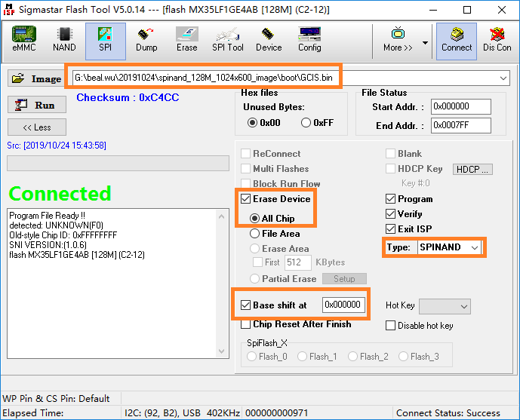Screen dimensions: 520x420
Task: Open the SPI Tool icon
Action: click(x=227, y=40)
